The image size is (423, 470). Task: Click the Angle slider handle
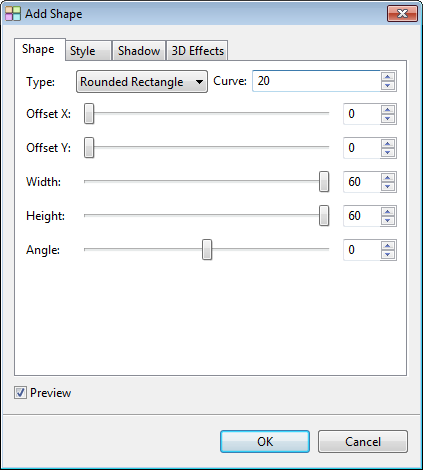click(x=207, y=249)
